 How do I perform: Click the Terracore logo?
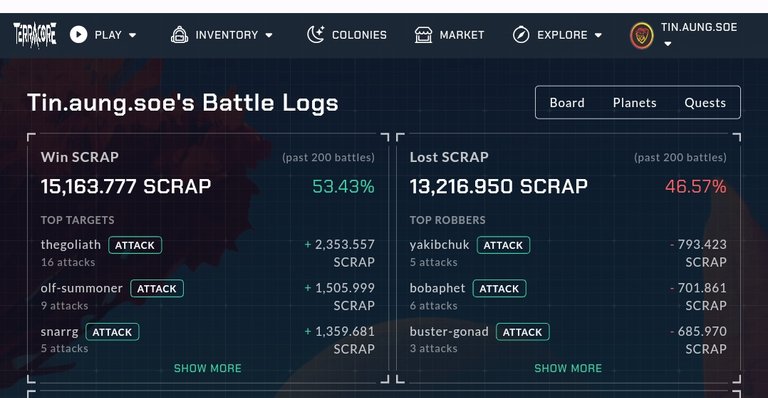[35, 35]
